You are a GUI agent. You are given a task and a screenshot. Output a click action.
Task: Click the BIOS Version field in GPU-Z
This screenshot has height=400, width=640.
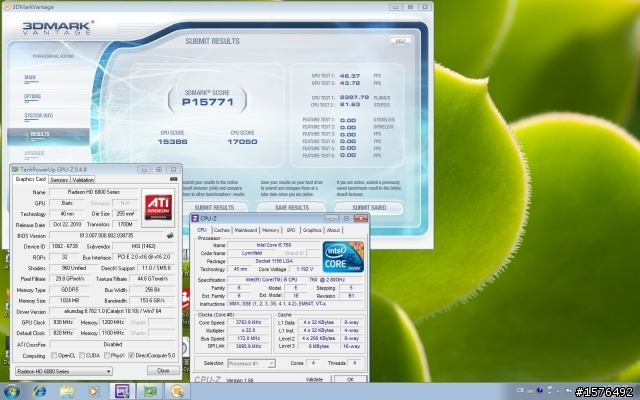[x=106, y=236]
